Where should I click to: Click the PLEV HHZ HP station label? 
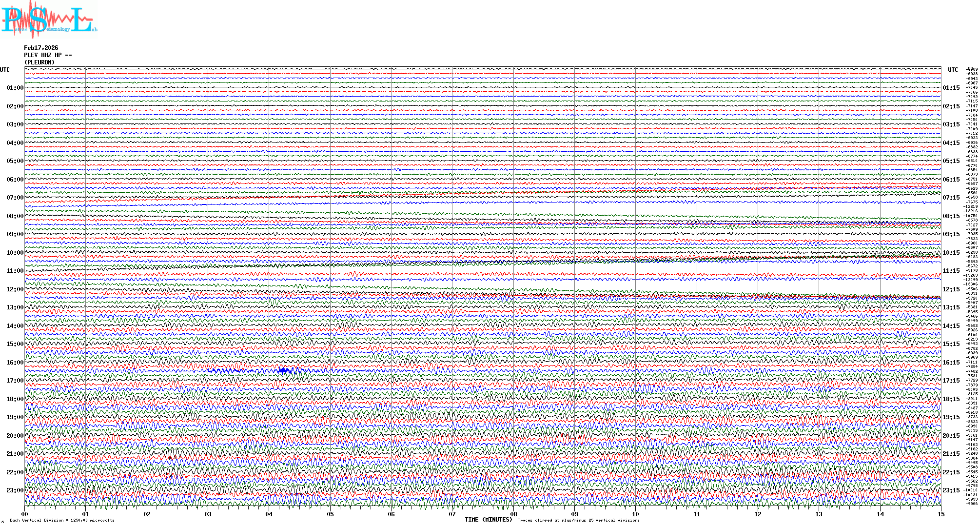click(48, 55)
